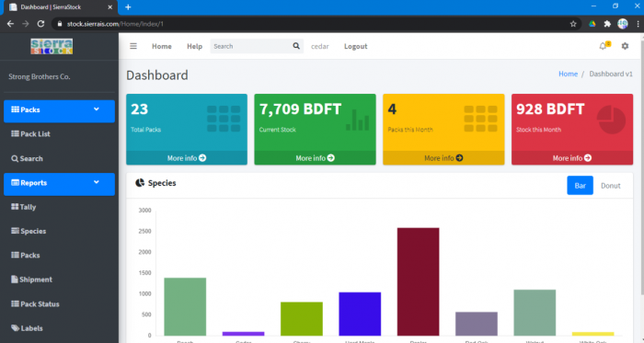The width and height of the screenshot is (644, 343).
Task: Click the Dashboard page heading
Action: pyautogui.click(x=157, y=75)
